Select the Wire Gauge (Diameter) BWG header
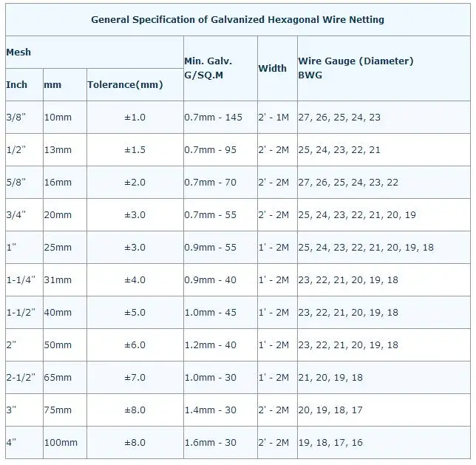476x465 pixels. [x=356, y=68]
